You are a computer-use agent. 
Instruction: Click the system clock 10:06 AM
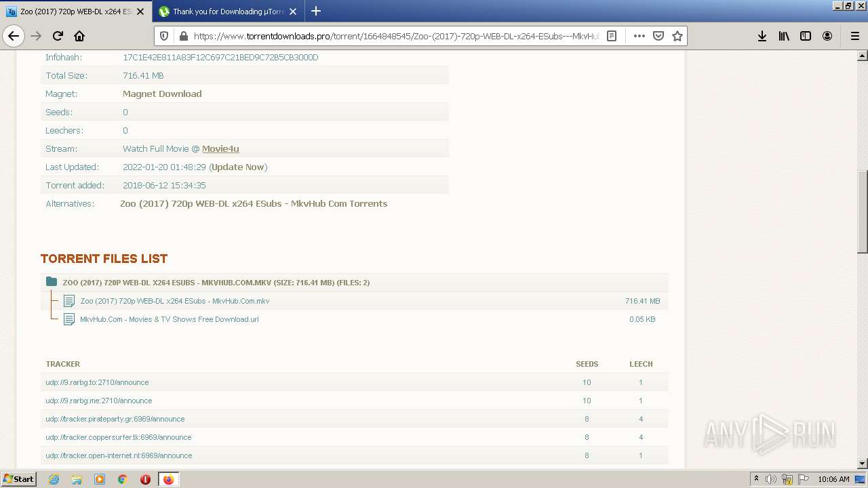point(833,479)
